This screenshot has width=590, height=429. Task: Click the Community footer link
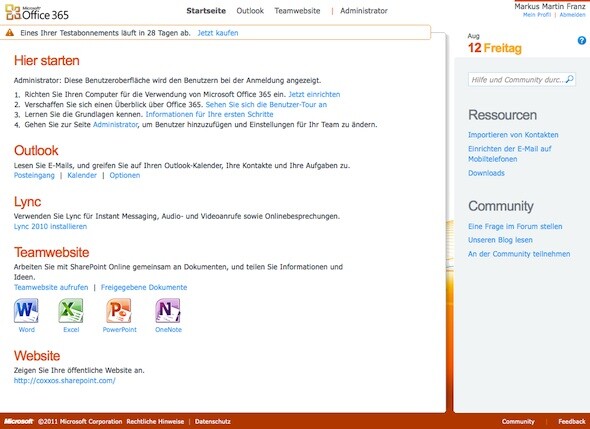coord(518,421)
